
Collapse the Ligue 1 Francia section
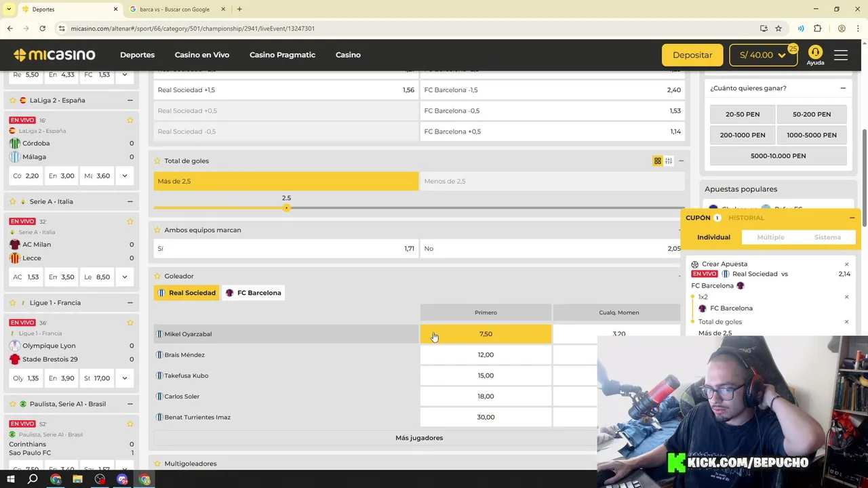tap(130, 302)
